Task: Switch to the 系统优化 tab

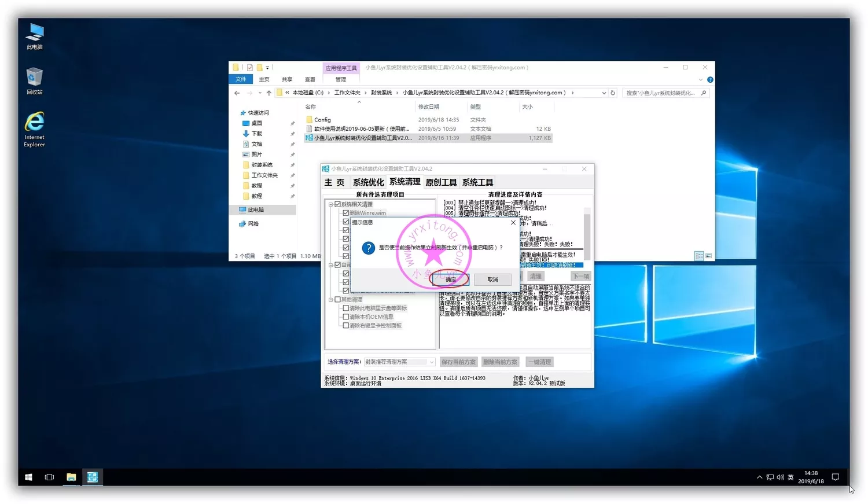Action: 368,182
